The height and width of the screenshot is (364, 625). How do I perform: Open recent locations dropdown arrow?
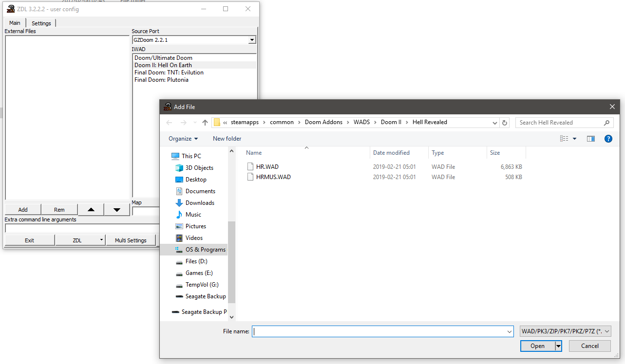pos(194,123)
